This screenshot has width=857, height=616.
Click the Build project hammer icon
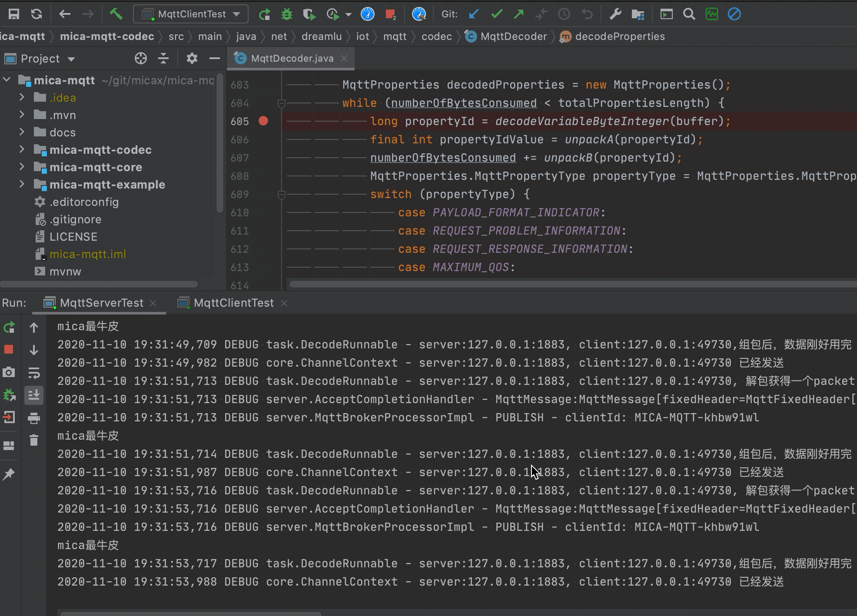click(116, 14)
